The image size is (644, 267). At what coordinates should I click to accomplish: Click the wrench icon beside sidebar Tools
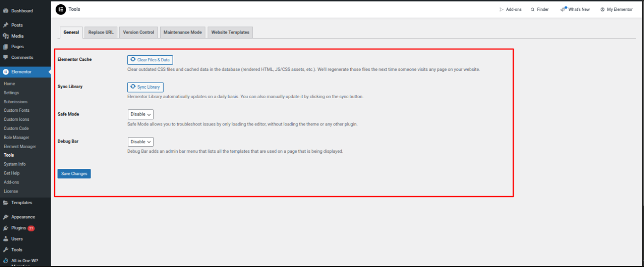click(6, 250)
